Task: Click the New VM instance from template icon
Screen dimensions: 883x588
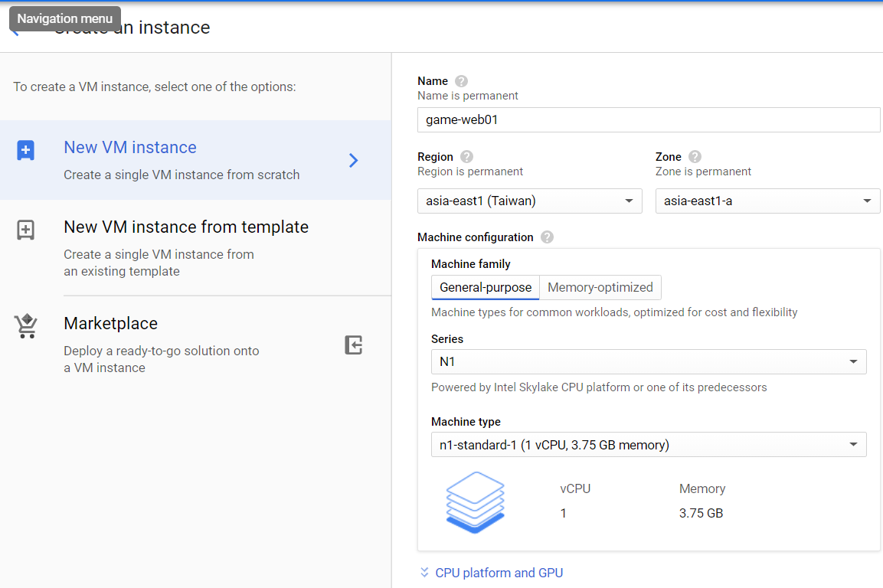Action: click(26, 230)
